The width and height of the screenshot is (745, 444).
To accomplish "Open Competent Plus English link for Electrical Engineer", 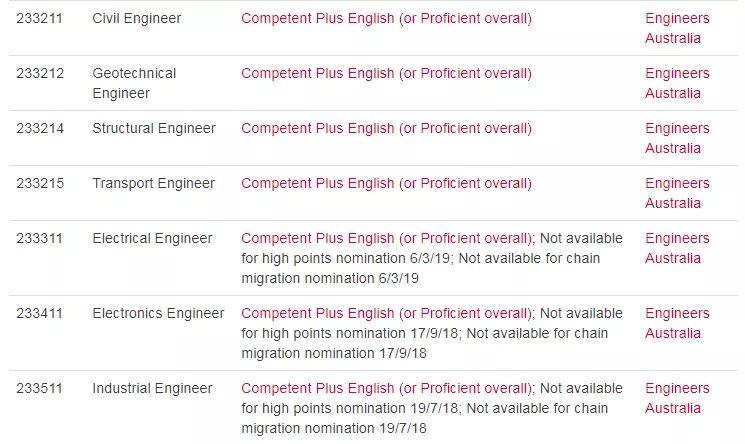I will click(x=386, y=239).
